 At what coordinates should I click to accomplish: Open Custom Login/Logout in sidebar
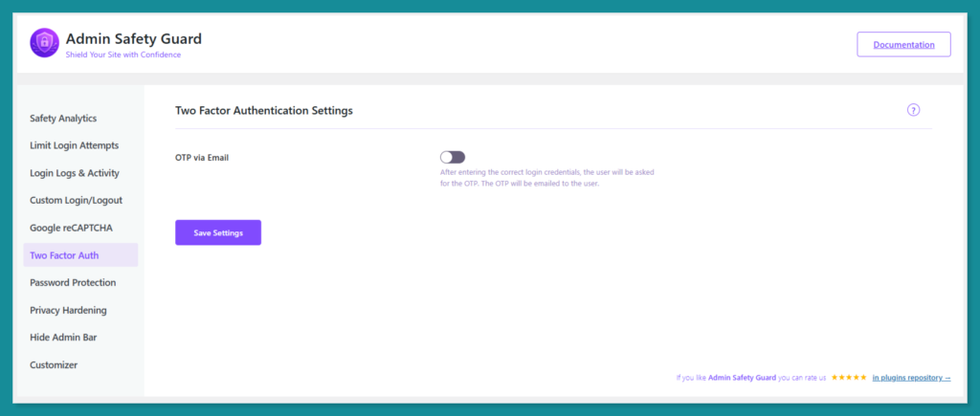76,201
